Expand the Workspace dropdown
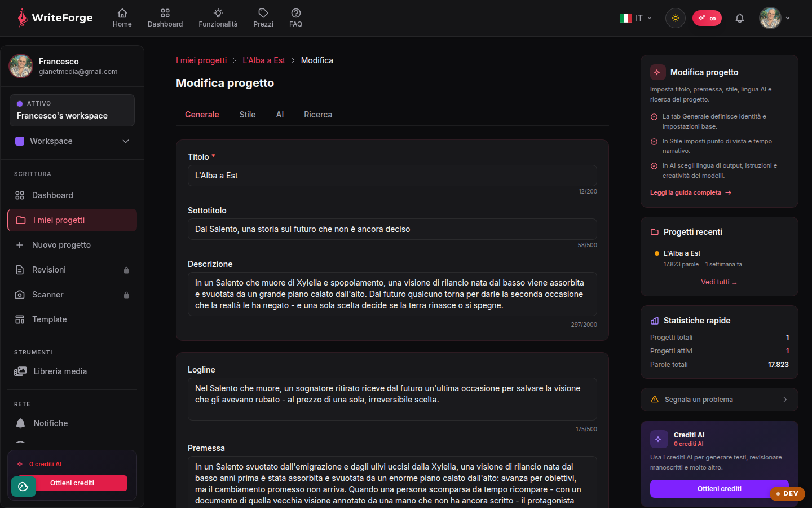Image resolution: width=812 pixels, height=508 pixels. click(x=72, y=141)
